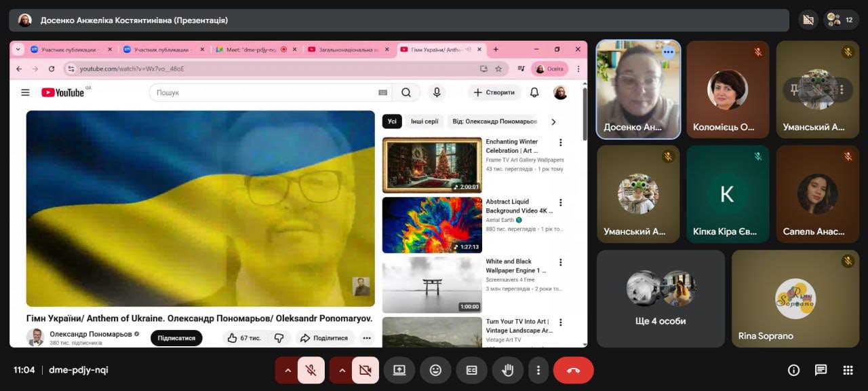Image resolution: width=868 pixels, height=391 pixels.
Task: Click the 'Поділитися' share button
Action: [x=324, y=338]
